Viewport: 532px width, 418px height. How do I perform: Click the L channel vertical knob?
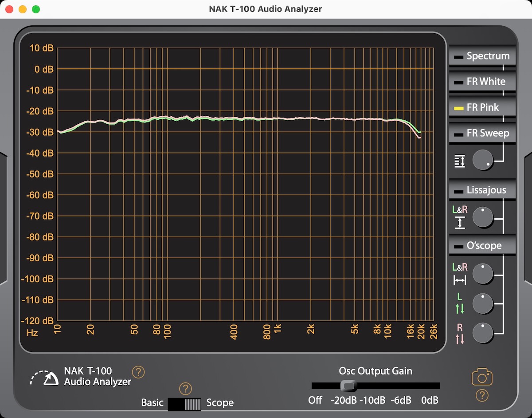483,304
